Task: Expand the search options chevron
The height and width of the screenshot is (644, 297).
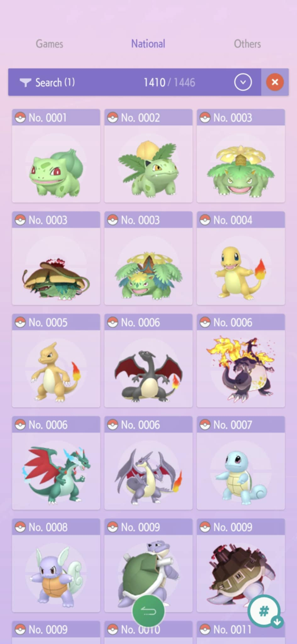Action: [243, 82]
